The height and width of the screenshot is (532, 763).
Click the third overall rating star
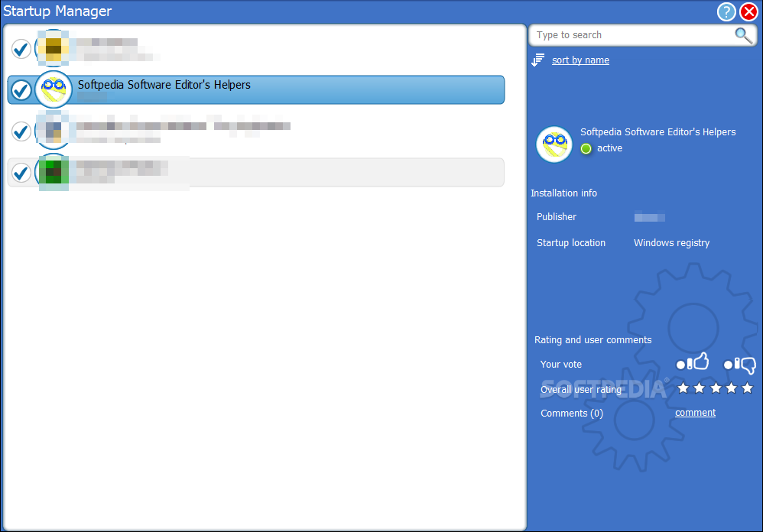(716, 388)
